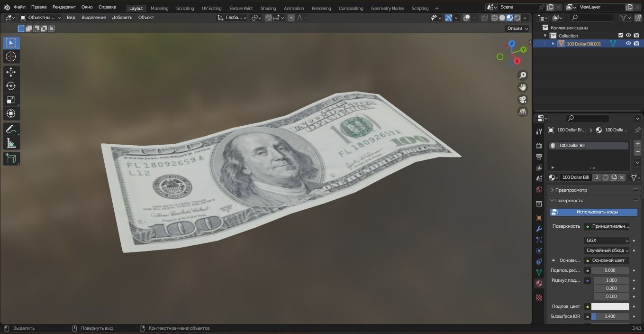The width and height of the screenshot is (644, 334).
Task: Hide 100 Dollar Bill.001 in the outliner
Action: (x=628, y=43)
